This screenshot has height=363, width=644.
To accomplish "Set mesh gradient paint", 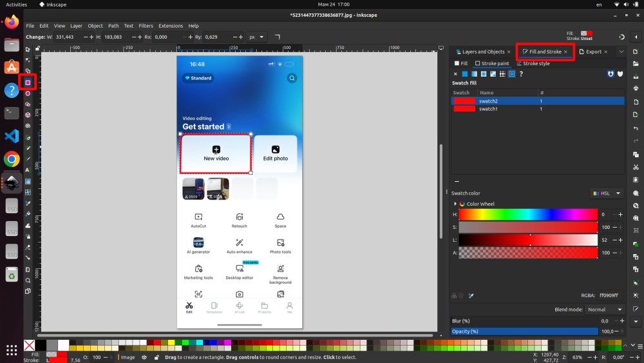I will coord(493,74).
